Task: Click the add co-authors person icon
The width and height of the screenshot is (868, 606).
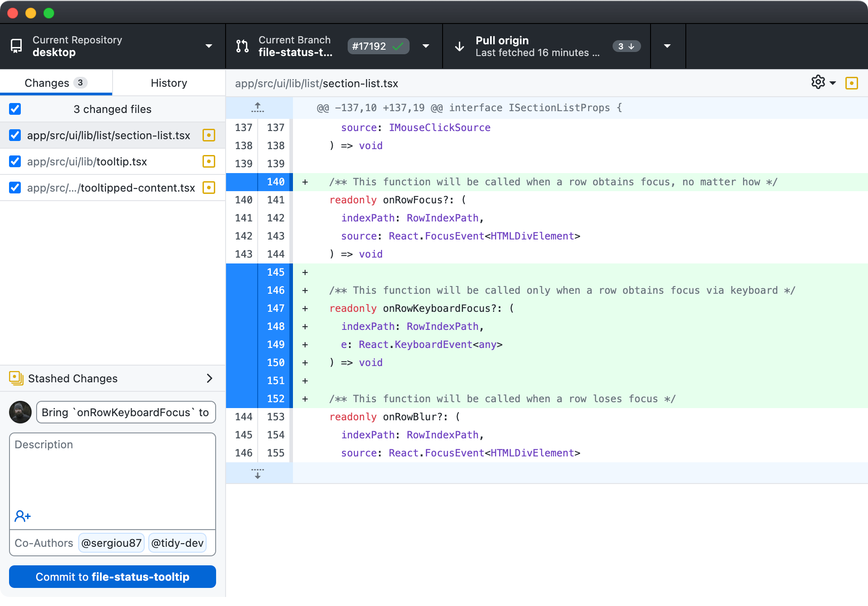Action: pyautogui.click(x=22, y=515)
